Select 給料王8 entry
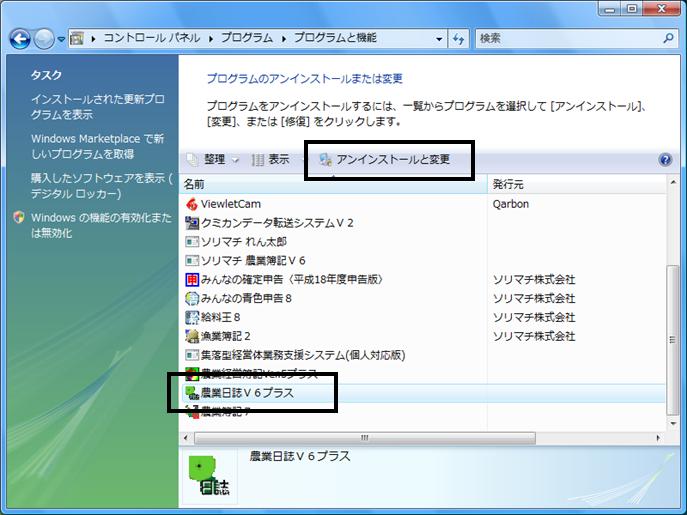The image size is (687, 515). (220, 317)
